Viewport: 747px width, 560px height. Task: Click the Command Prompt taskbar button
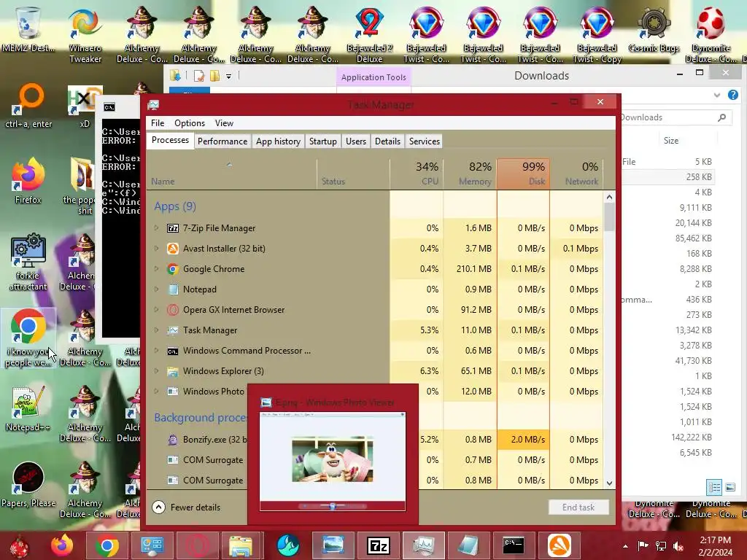tap(514, 545)
